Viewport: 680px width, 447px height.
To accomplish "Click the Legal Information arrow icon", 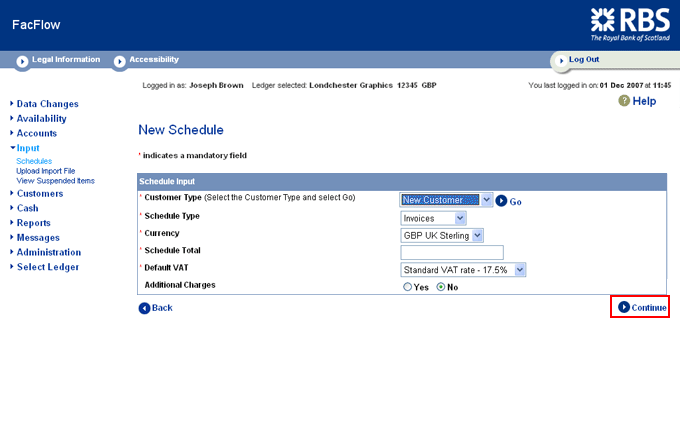I will pos(22,61).
